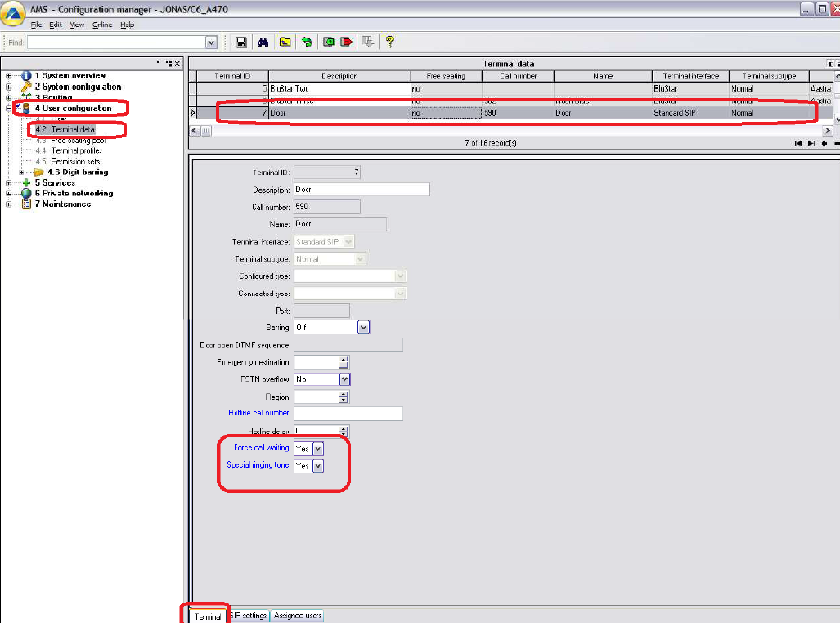The height and width of the screenshot is (623, 840).
Task: Click the binoculars search icon
Action: pyautogui.click(x=263, y=42)
